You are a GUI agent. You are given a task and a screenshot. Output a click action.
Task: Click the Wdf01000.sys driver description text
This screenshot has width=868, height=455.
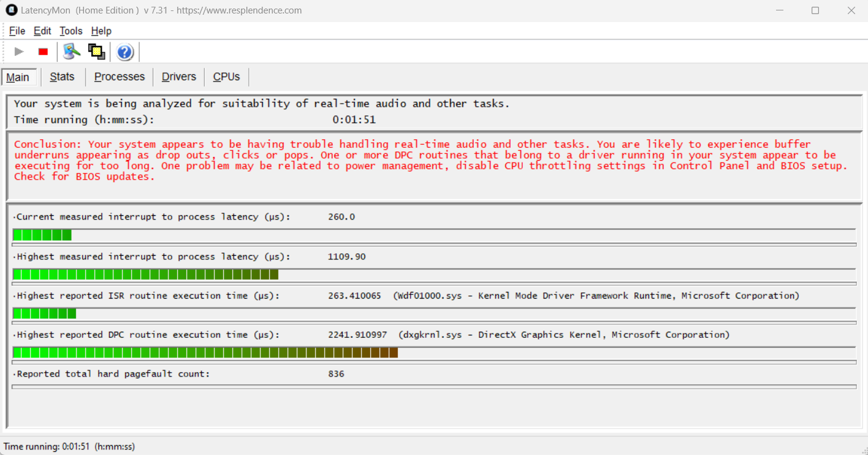click(596, 296)
